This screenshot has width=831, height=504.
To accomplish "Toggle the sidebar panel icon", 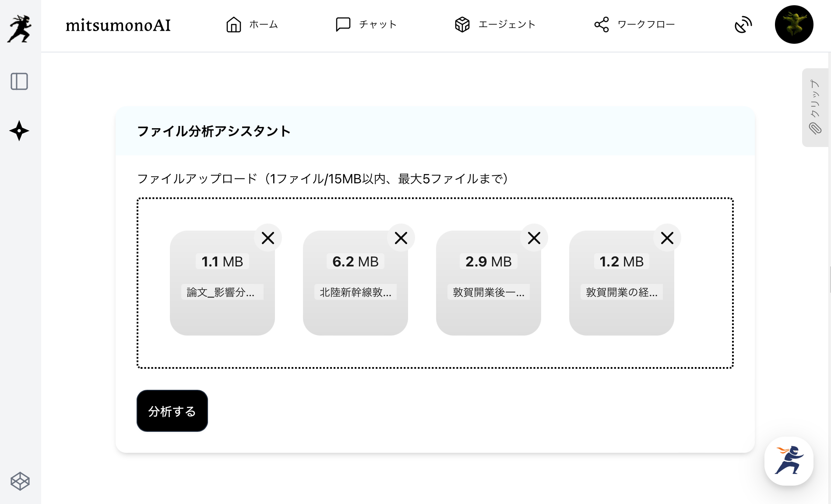I will [x=19, y=81].
